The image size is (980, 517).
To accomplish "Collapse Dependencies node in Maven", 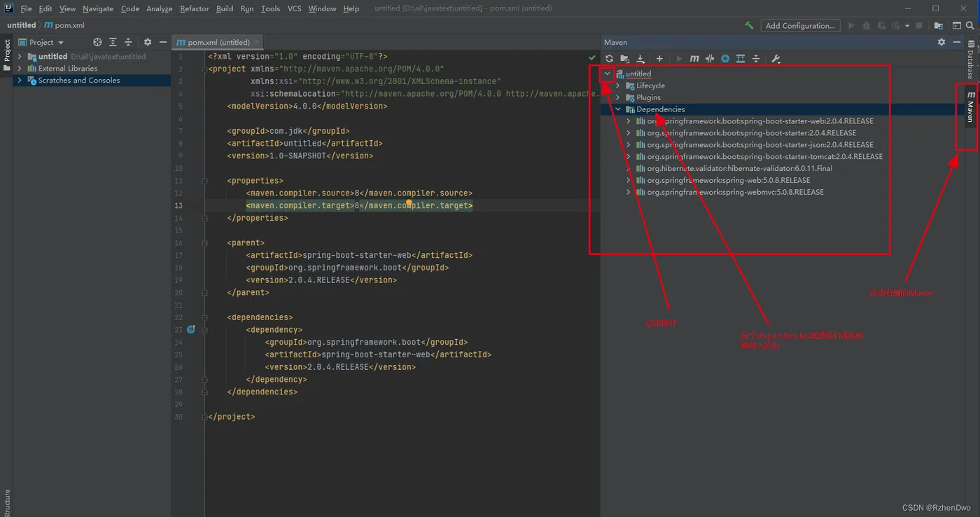I will point(618,109).
